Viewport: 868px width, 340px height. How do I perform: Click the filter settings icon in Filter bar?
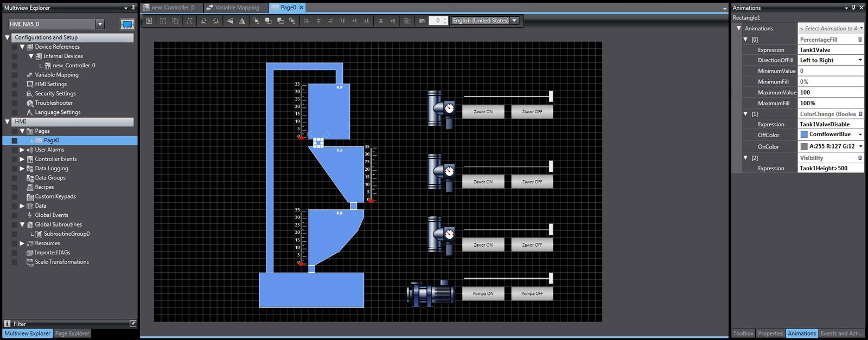tap(133, 324)
